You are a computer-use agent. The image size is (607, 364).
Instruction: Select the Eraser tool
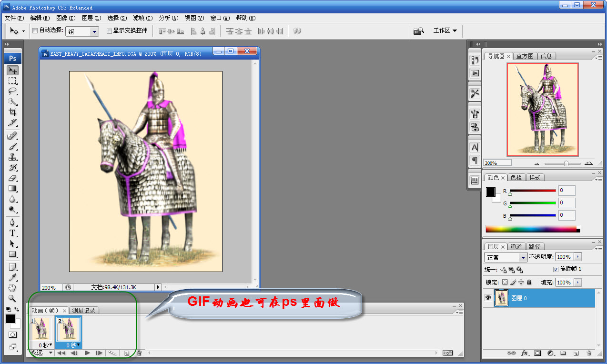pos(13,178)
